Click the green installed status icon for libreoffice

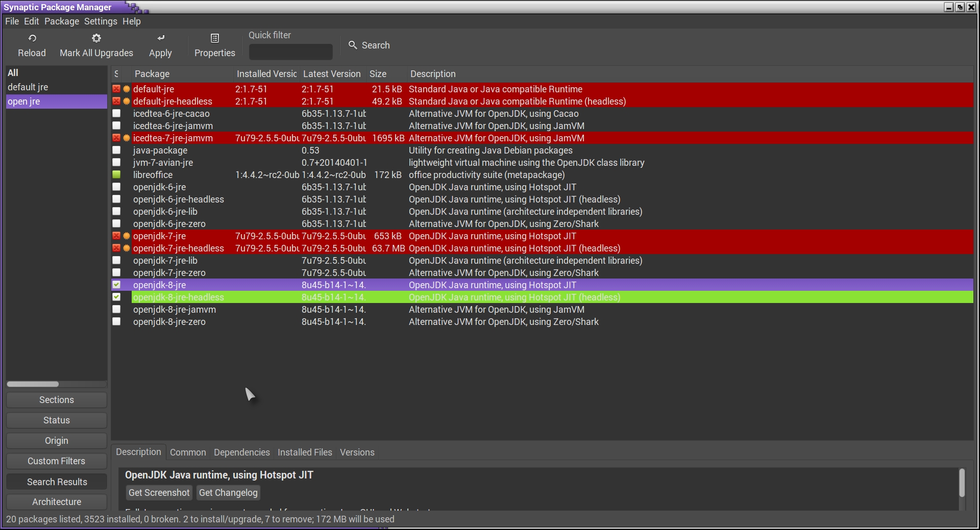(x=116, y=174)
